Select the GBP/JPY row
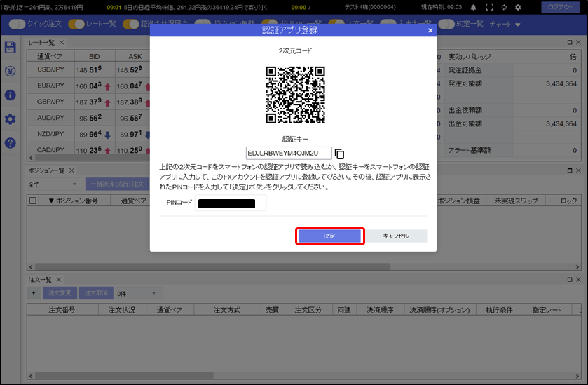 click(88, 102)
